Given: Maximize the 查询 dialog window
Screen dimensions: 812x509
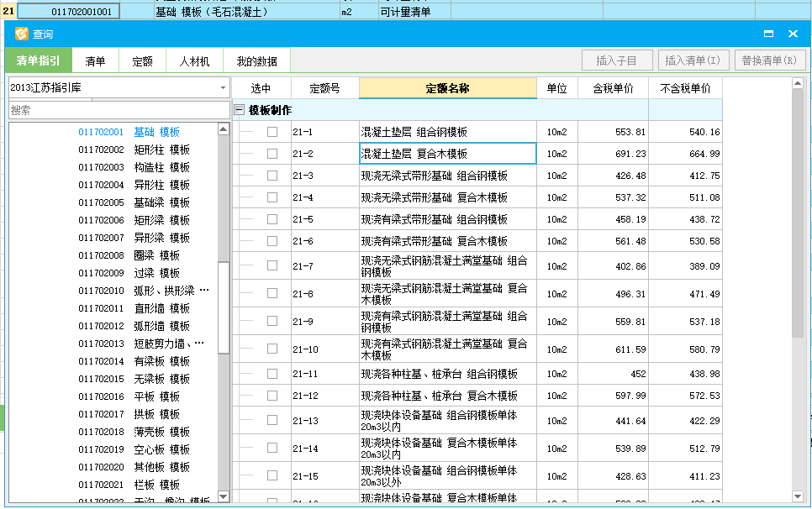Looking at the screenshot, I should [768, 34].
